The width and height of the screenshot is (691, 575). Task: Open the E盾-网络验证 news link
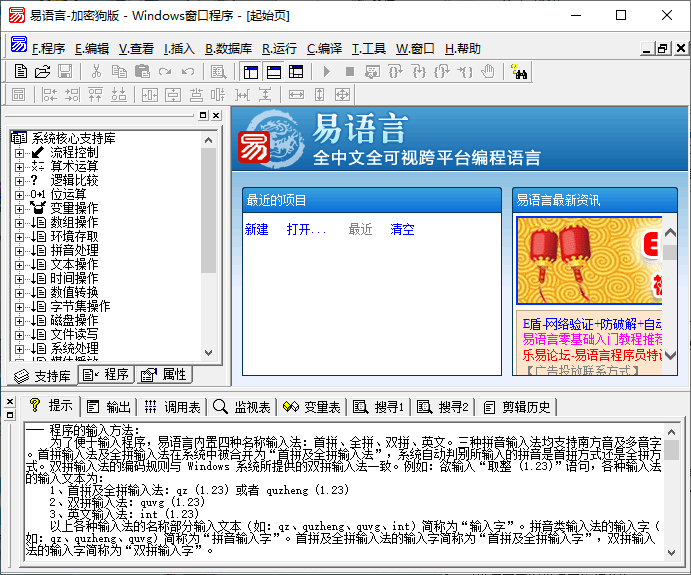pyautogui.click(x=592, y=324)
